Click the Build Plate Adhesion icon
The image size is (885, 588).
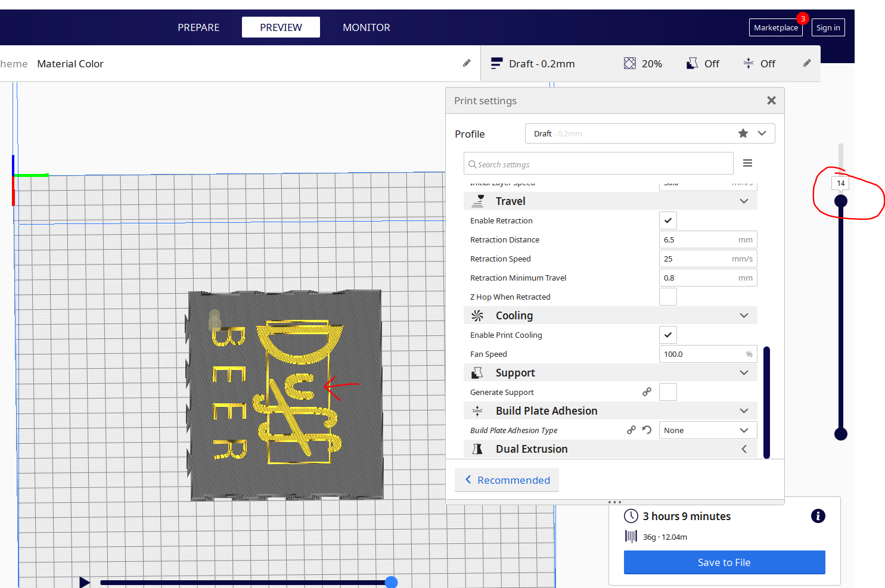click(477, 411)
